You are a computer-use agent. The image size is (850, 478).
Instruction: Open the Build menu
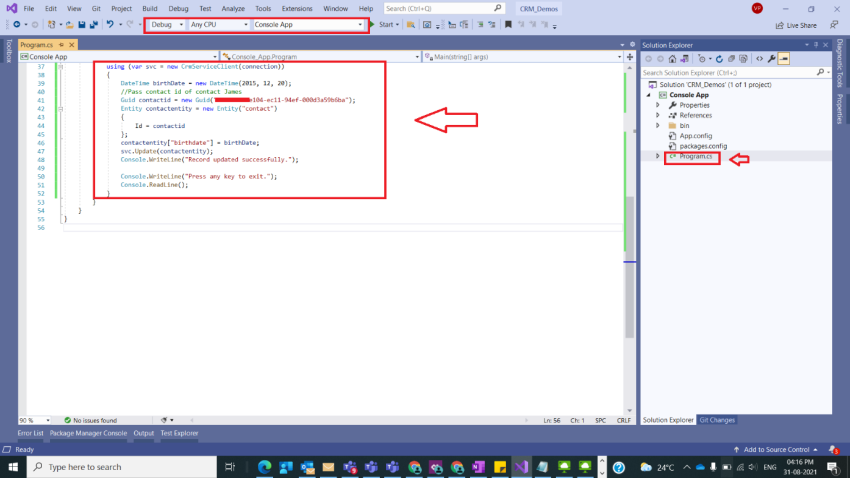point(150,8)
